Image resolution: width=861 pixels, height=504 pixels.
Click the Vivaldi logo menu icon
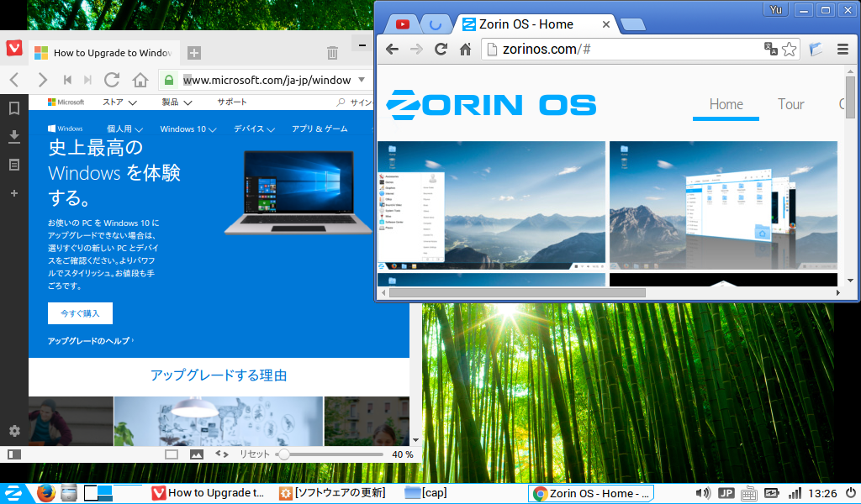click(x=14, y=48)
